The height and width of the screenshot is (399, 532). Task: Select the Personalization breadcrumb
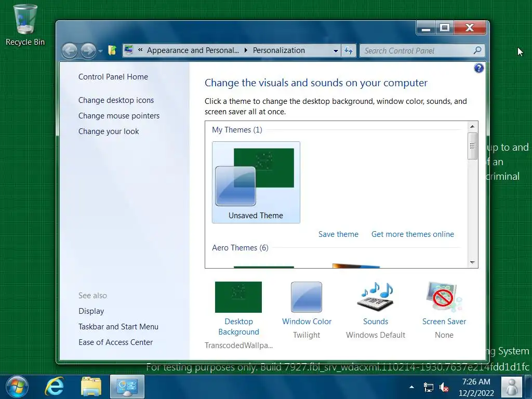[x=278, y=50]
